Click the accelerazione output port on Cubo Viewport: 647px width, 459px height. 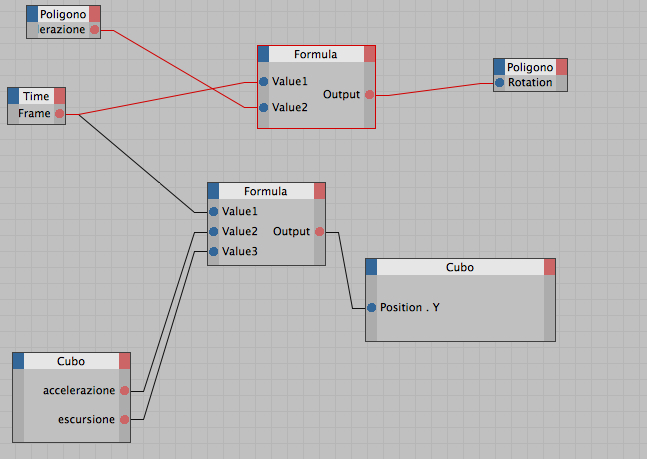coord(125,390)
